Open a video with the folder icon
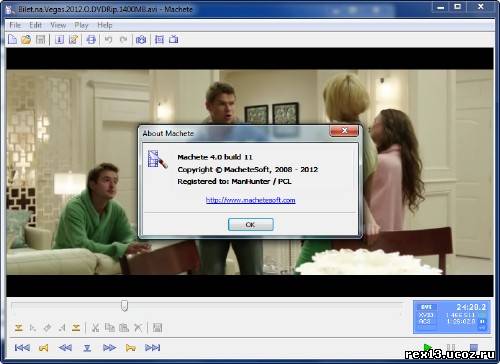This screenshot has width=500, height=364. 26,40
